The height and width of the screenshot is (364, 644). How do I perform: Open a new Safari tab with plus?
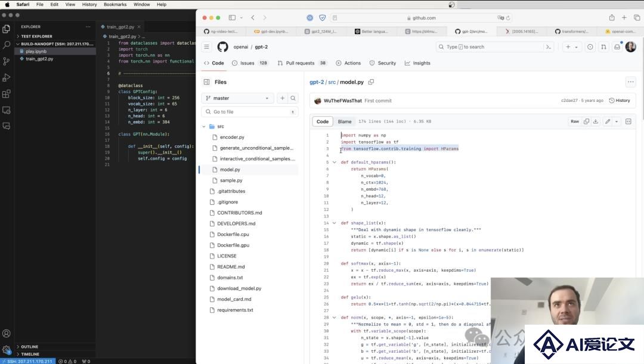[624, 18]
